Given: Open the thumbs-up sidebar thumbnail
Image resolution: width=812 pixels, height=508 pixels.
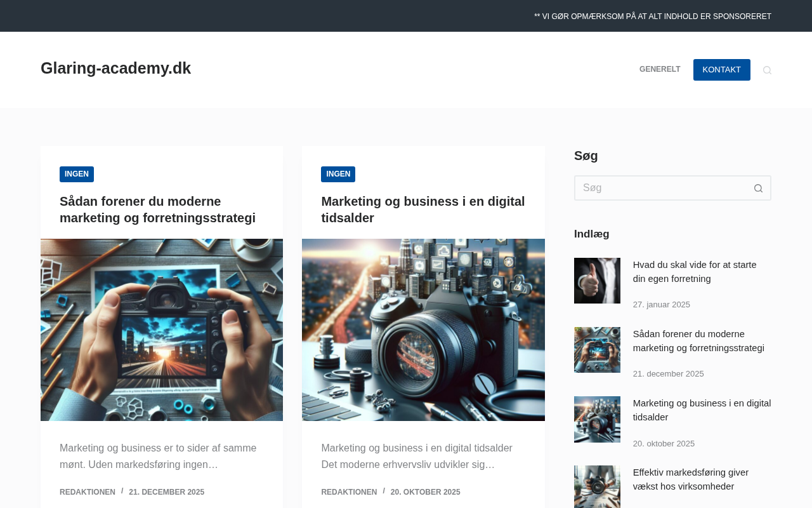Looking at the screenshot, I should point(597,281).
